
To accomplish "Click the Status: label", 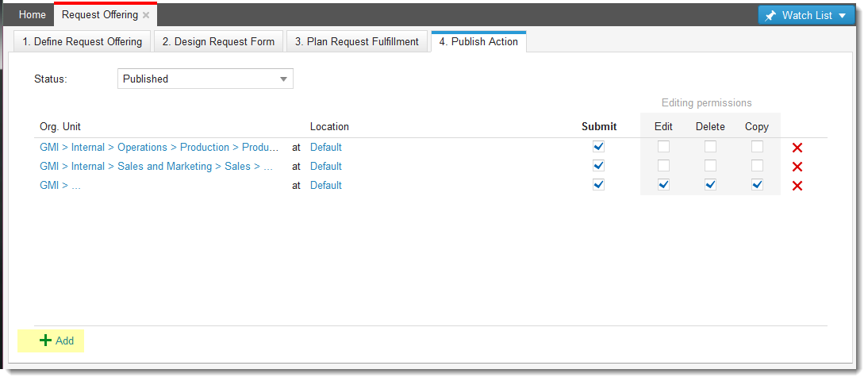I will click(50, 79).
